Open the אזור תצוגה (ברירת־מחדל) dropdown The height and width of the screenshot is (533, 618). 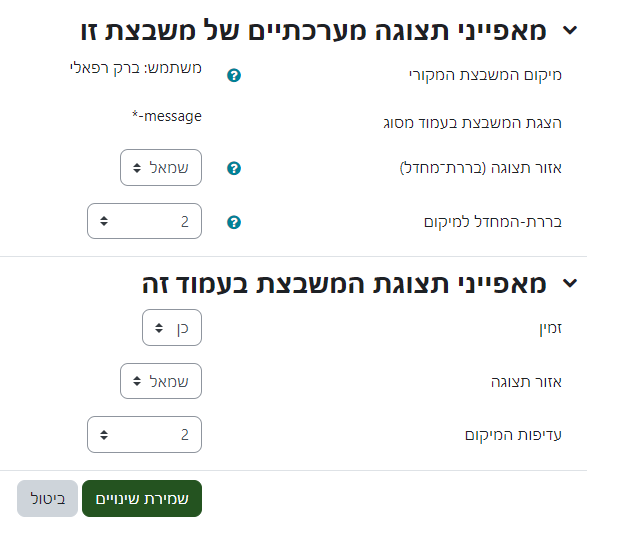coord(161,168)
